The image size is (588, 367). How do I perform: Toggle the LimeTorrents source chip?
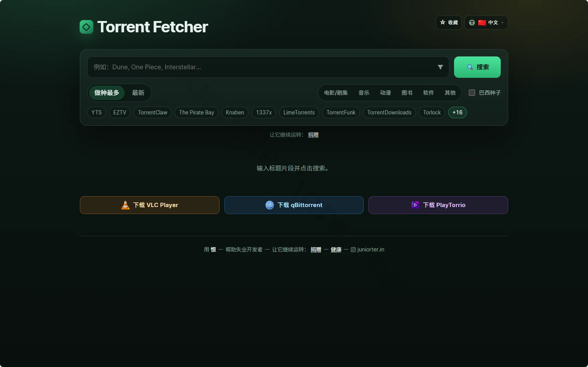pyautogui.click(x=299, y=112)
